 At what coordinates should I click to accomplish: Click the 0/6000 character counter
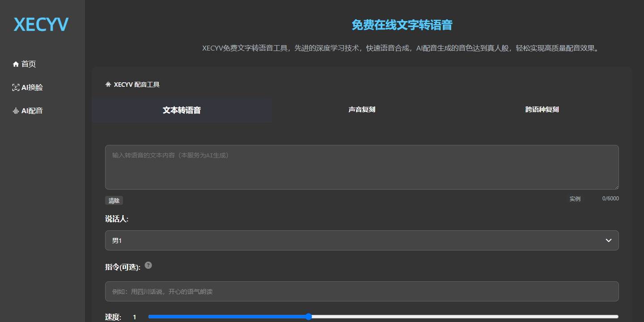tap(610, 199)
